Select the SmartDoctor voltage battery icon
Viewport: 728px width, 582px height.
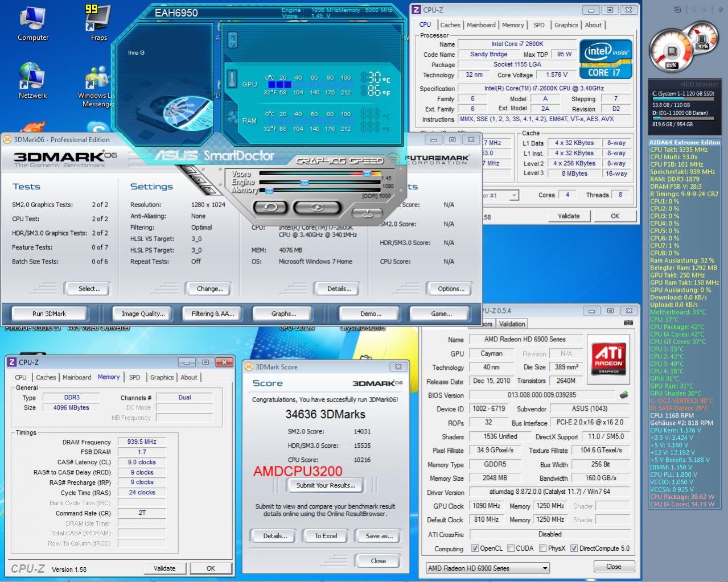(x=232, y=40)
